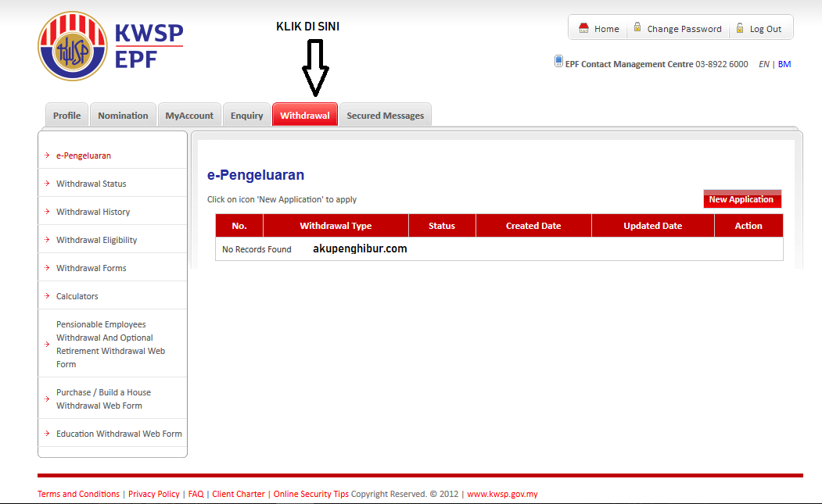
Task: Click the 'No Records Found' text
Action: pyautogui.click(x=257, y=249)
